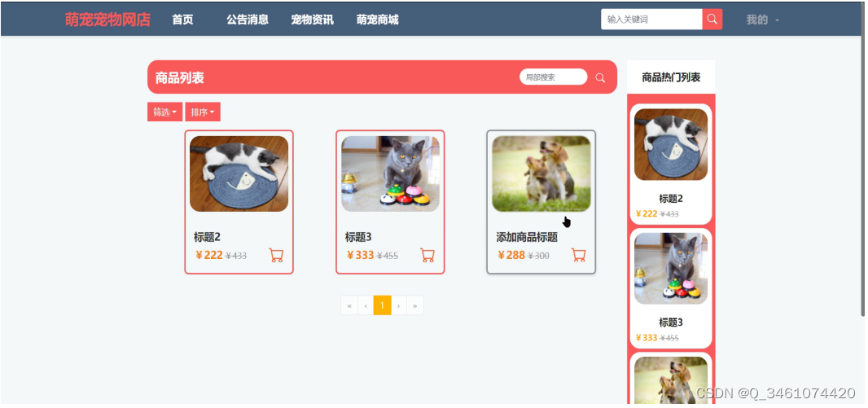Screen dimensions: 868x408
Task: Open the 公告消息 navigation item
Action: (x=248, y=20)
